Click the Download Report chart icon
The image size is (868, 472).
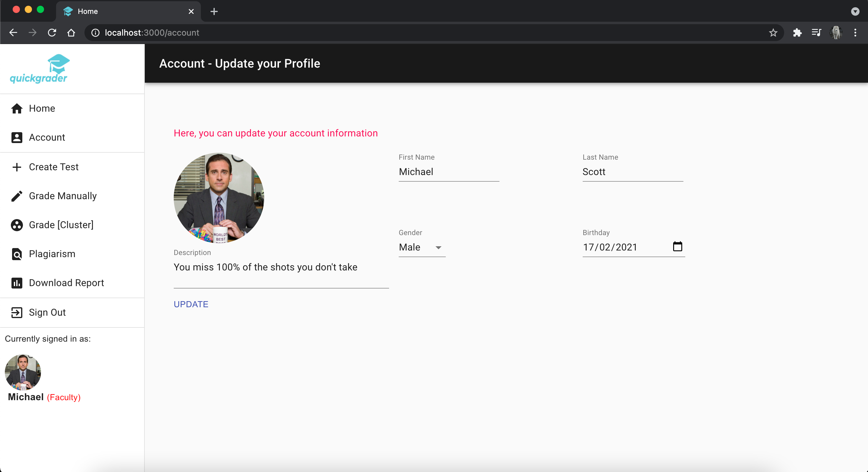point(17,283)
